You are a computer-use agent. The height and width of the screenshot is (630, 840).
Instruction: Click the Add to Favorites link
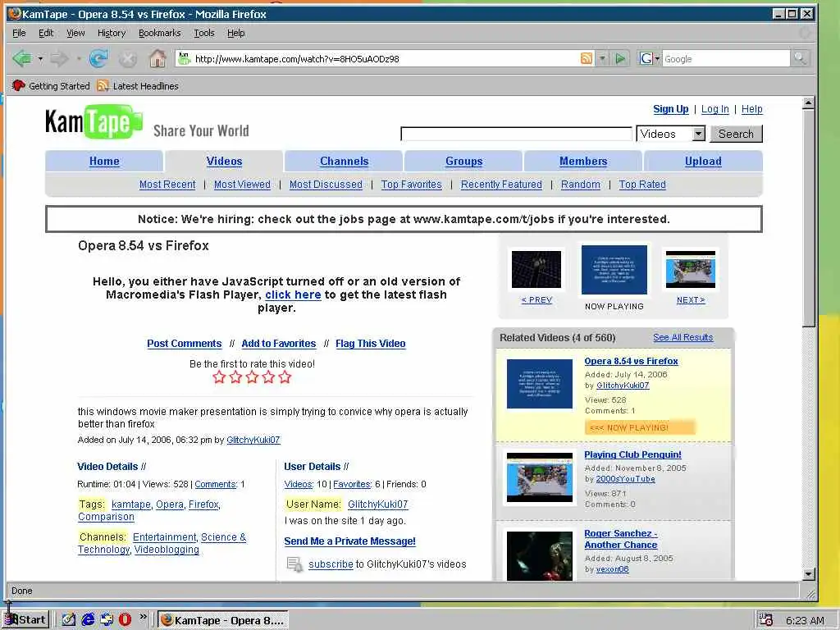click(279, 344)
